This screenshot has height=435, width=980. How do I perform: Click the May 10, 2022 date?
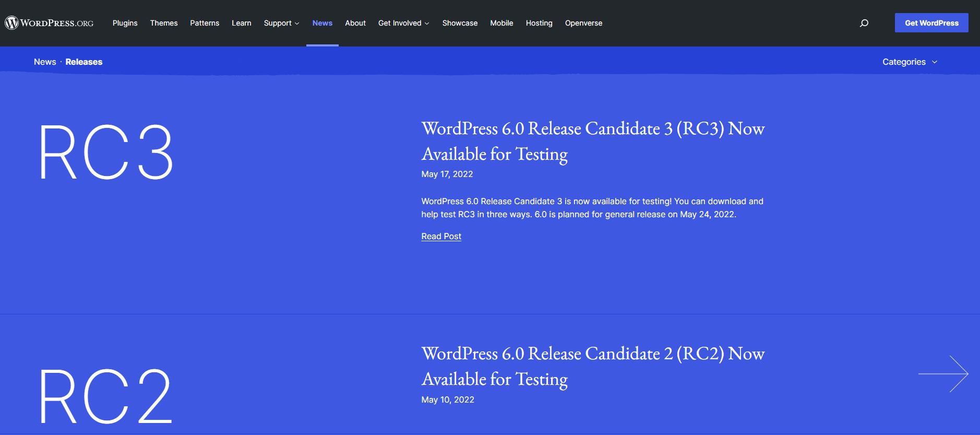[x=448, y=399]
